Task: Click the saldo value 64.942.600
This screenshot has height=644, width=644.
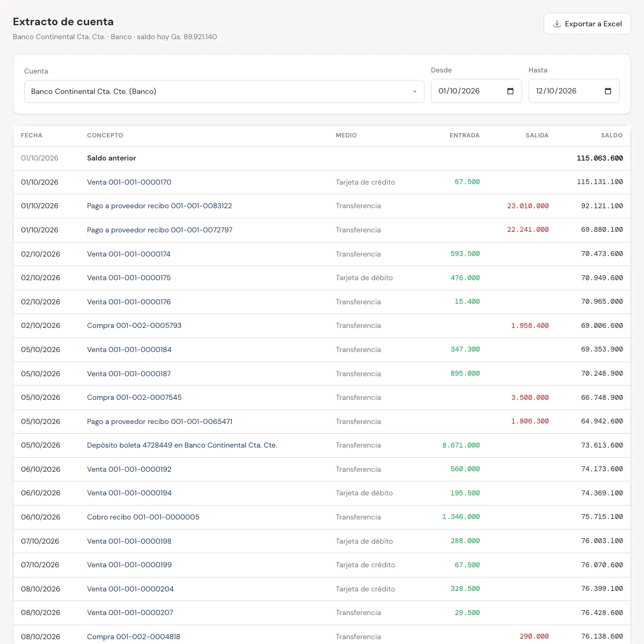Action: click(602, 421)
